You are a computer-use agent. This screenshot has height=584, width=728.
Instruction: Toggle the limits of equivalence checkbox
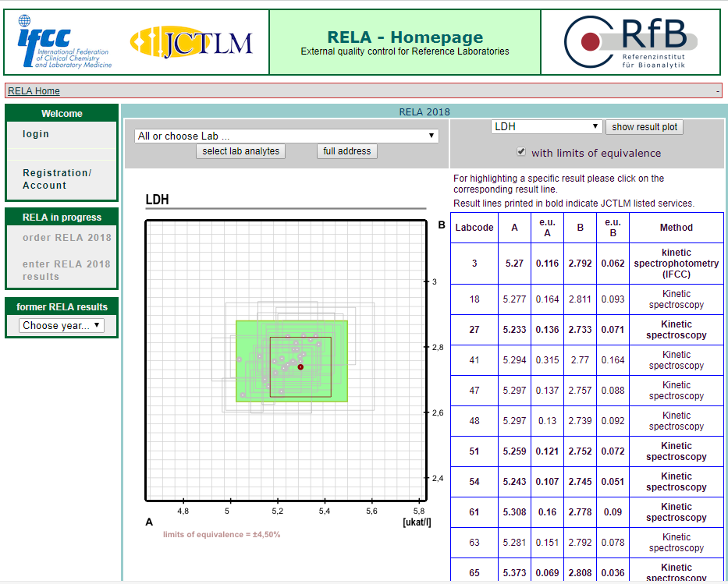pos(521,152)
